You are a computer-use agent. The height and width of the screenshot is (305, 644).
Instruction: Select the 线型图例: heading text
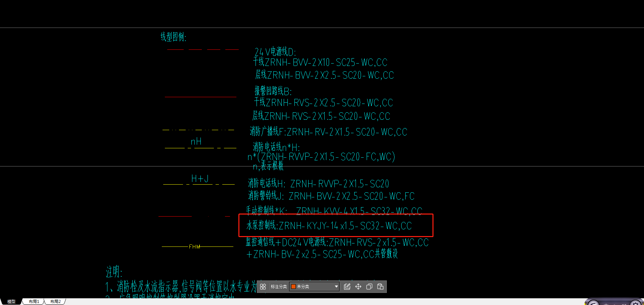[x=173, y=37]
